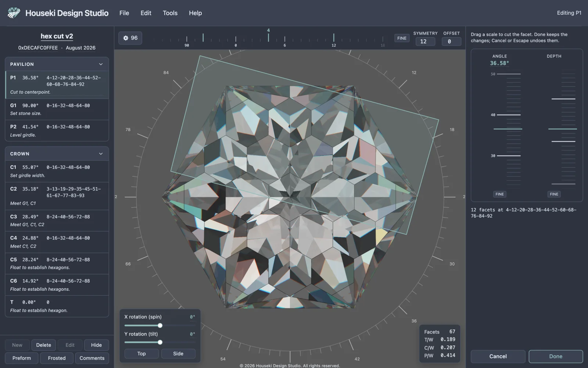Switch to Top view
Screen dimensions: 588x368
(141, 354)
